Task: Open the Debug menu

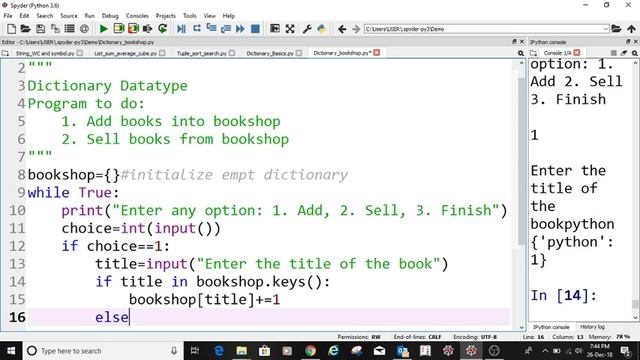Action: click(x=110, y=16)
